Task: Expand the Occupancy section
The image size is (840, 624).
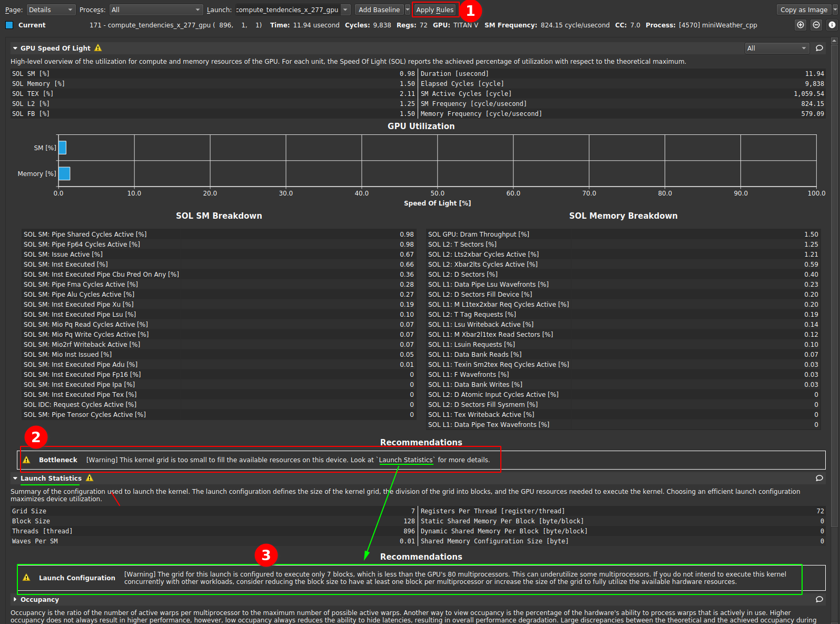Action: (15, 599)
